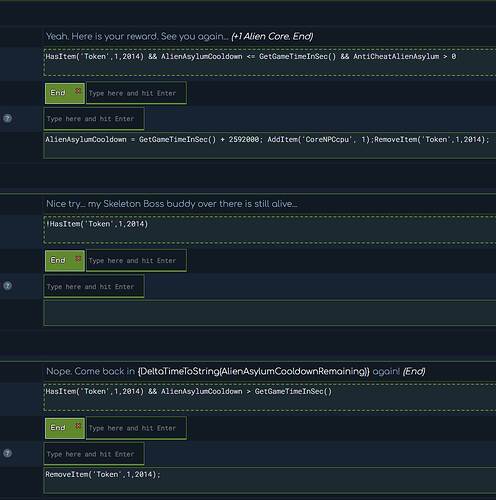
Task: Edit the 'Yeah. Here is your reward' dialogue text
Action: [179, 36]
